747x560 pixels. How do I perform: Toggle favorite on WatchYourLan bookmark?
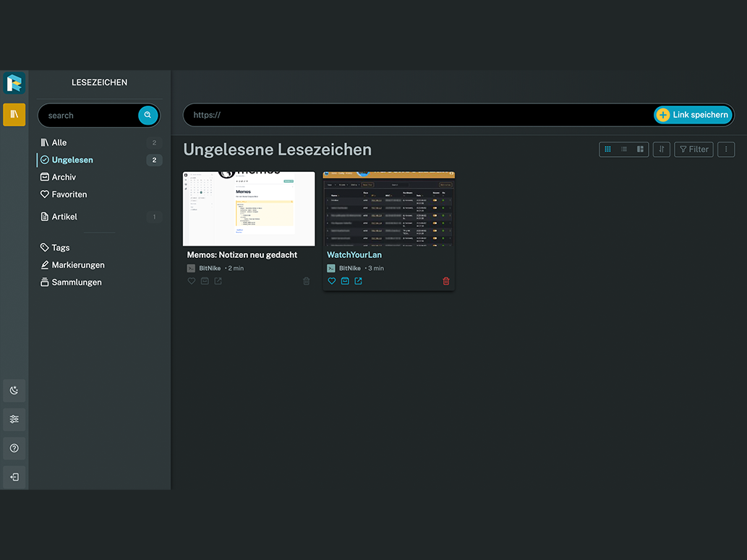332,281
